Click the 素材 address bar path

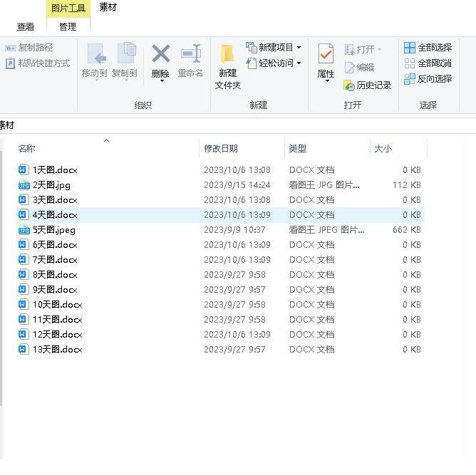point(6,125)
